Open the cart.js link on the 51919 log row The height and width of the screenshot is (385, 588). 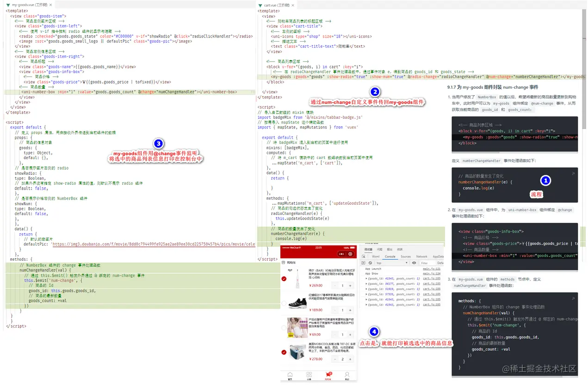[x=432, y=289]
